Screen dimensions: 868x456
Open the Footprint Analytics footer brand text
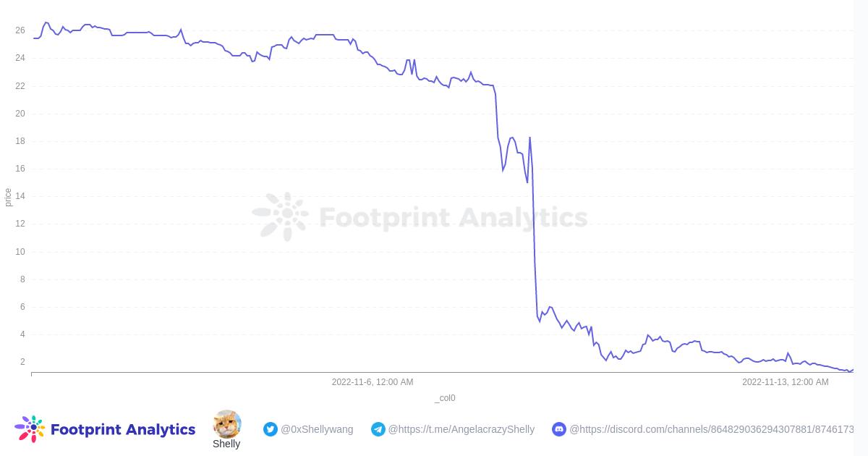tap(123, 430)
